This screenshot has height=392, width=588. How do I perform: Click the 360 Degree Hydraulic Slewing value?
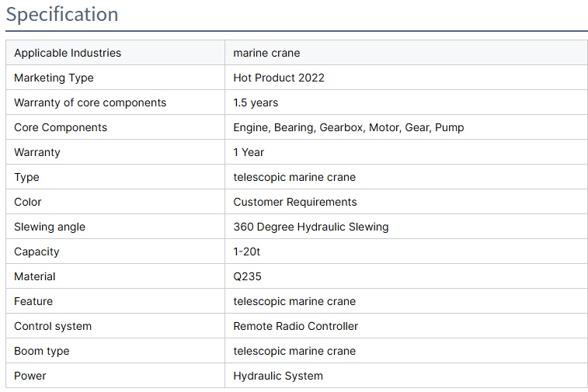311,227
